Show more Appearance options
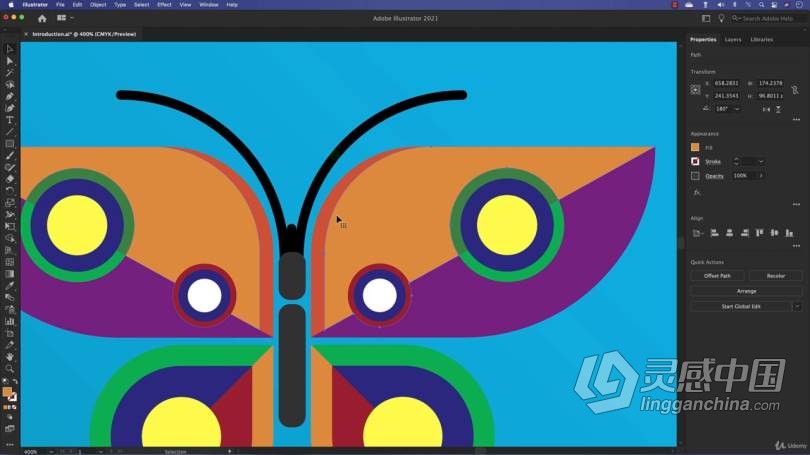810x455 pixels. click(x=796, y=205)
